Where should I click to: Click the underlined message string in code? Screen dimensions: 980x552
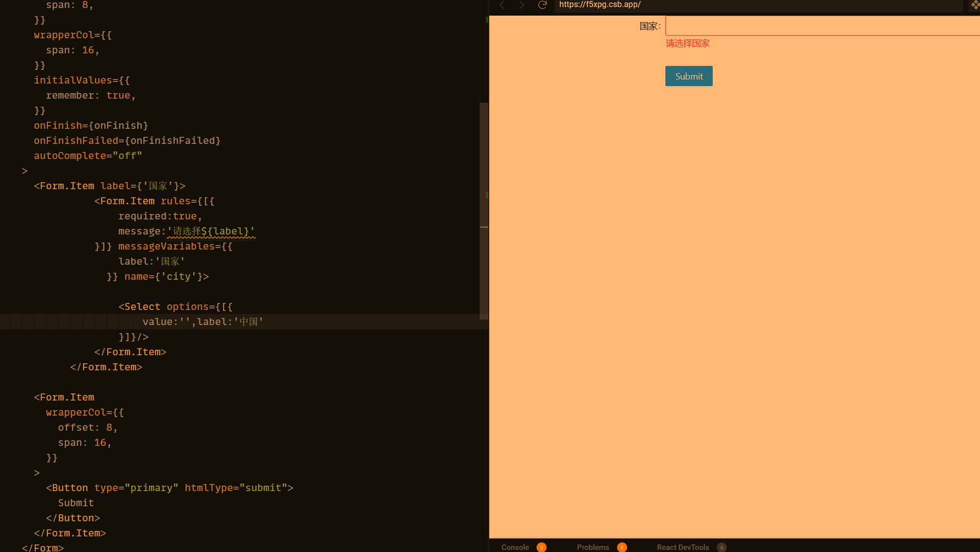[x=211, y=231]
